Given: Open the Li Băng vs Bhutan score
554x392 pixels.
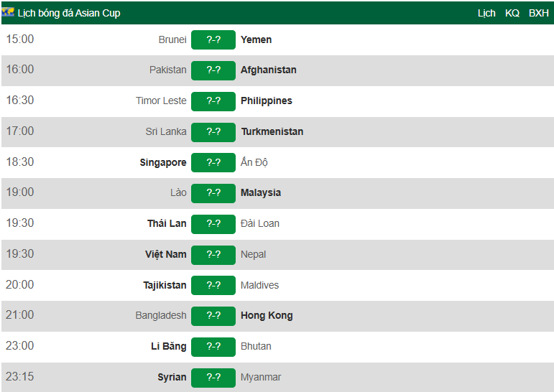Looking at the screenshot, I should click(213, 347).
